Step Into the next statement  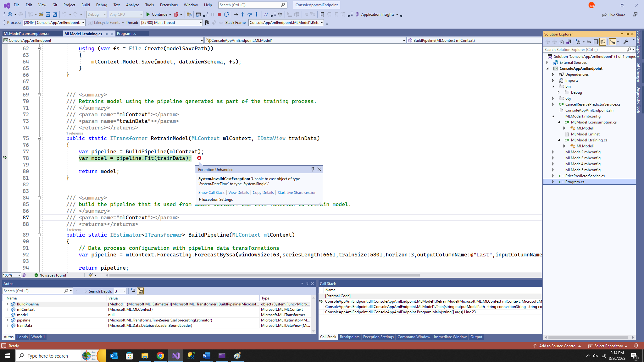pyautogui.click(x=242, y=14)
